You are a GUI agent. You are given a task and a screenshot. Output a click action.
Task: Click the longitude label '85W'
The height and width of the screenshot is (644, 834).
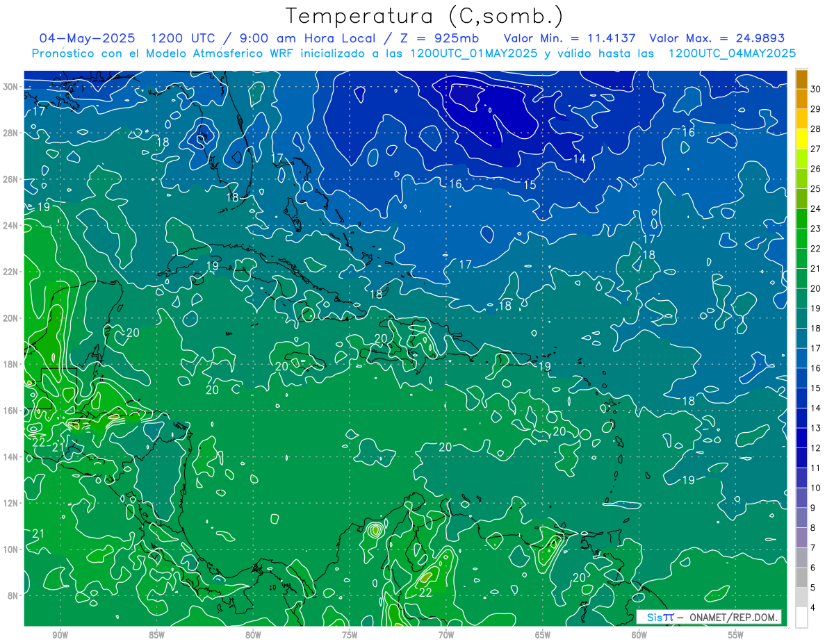[157, 635]
